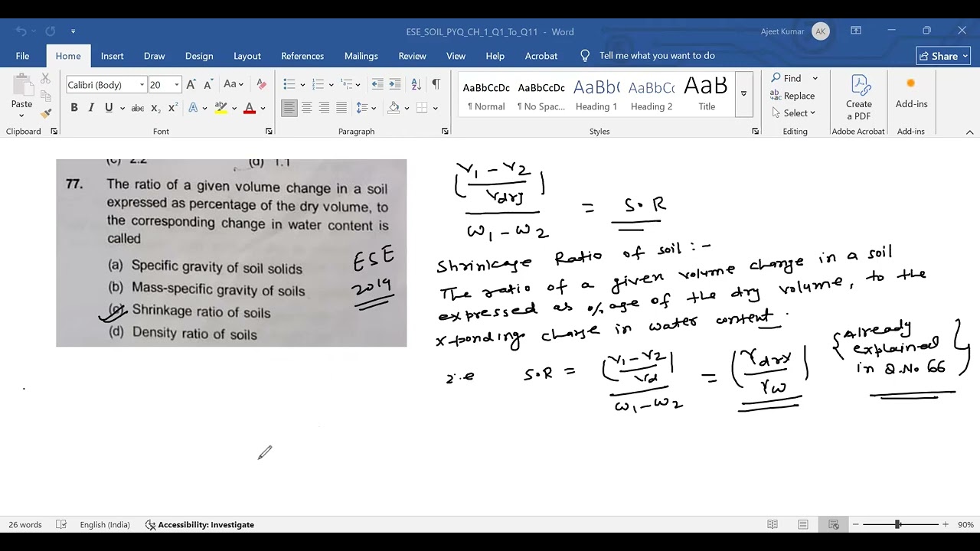Apply Heading 1 style

coord(596,94)
